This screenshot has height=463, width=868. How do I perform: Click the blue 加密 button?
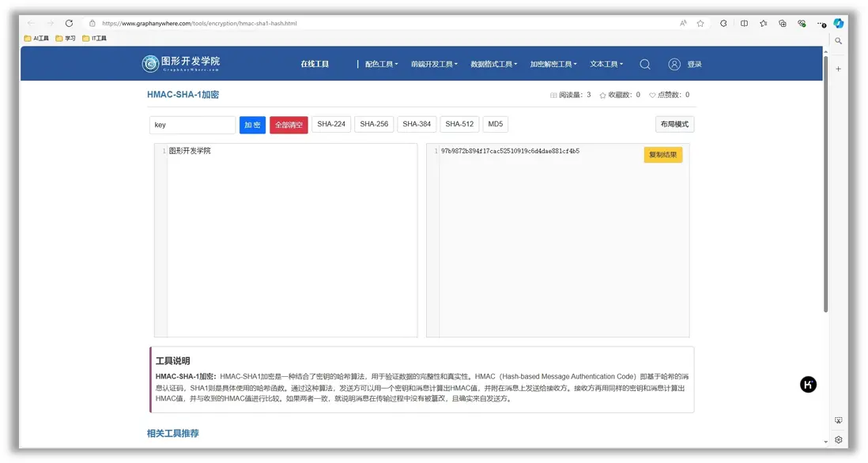(252, 125)
